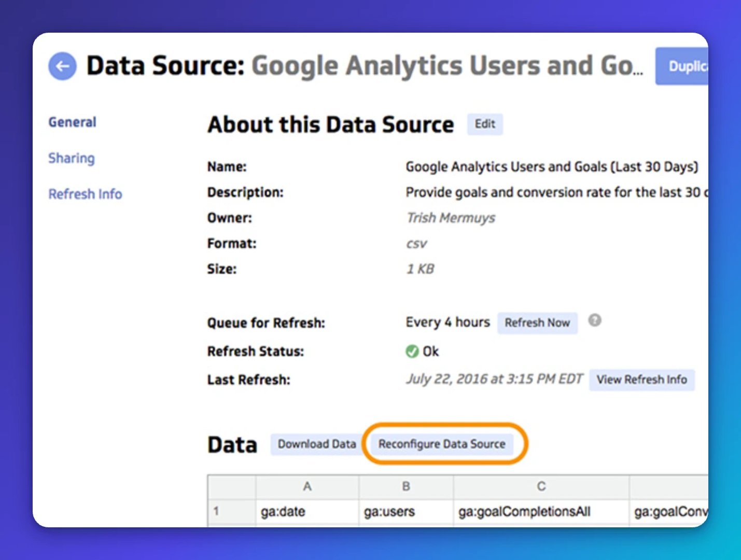Select row 1 header
This screenshot has height=560, width=741.
[232, 512]
